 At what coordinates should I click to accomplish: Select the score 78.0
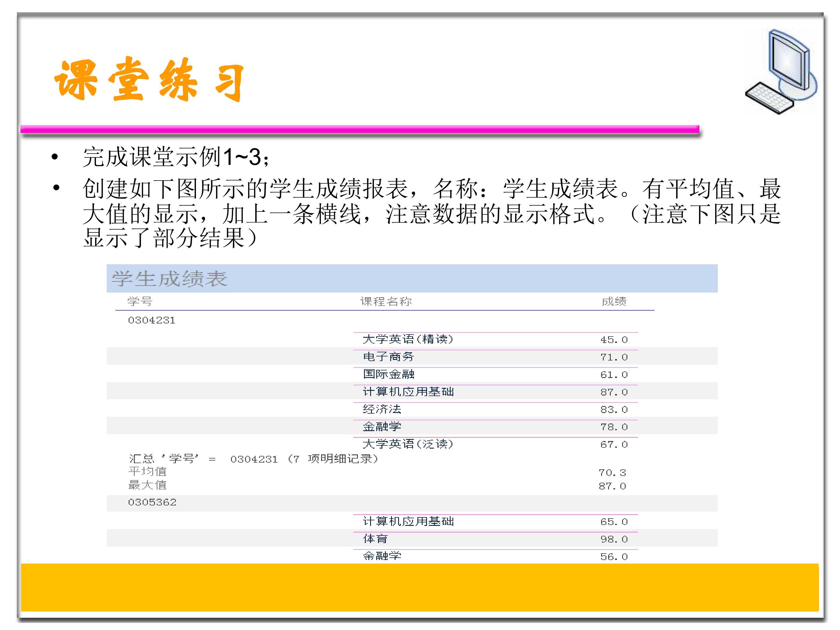tap(614, 427)
